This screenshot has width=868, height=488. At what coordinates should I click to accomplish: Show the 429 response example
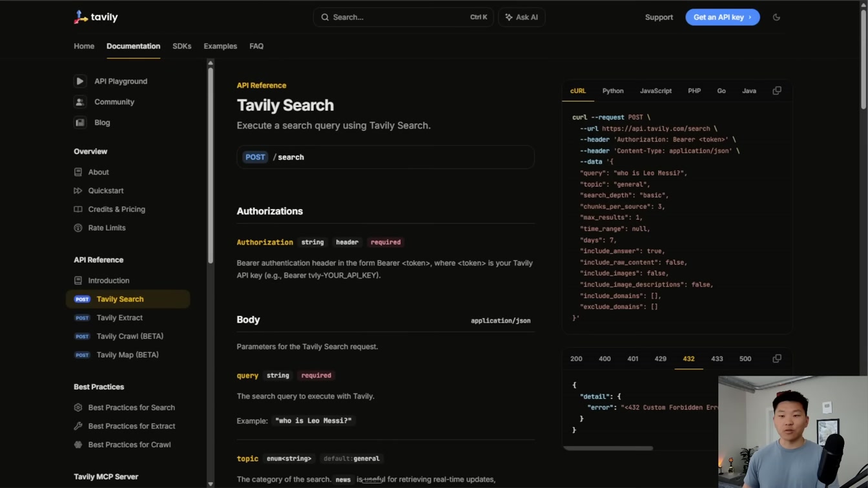pos(660,359)
